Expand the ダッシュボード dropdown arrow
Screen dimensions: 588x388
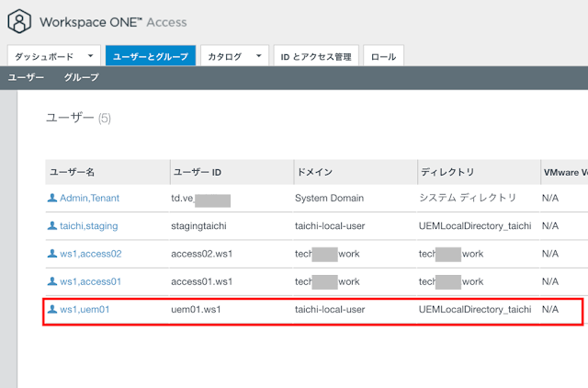90,56
